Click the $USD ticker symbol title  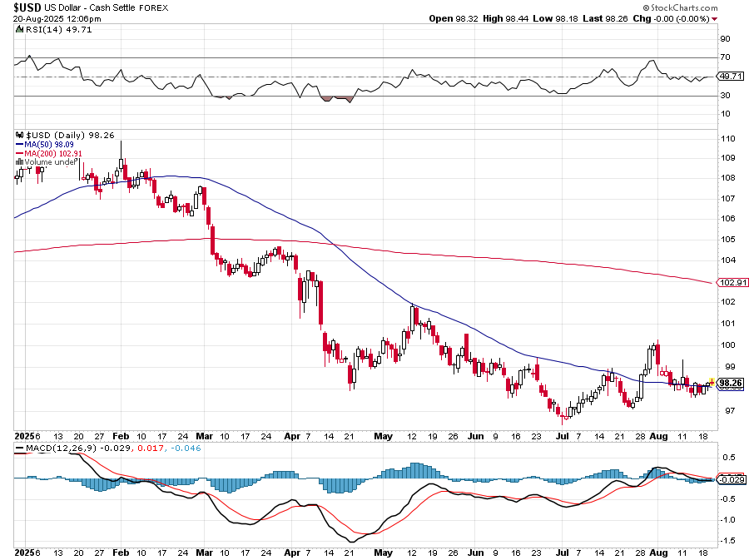coord(31,7)
